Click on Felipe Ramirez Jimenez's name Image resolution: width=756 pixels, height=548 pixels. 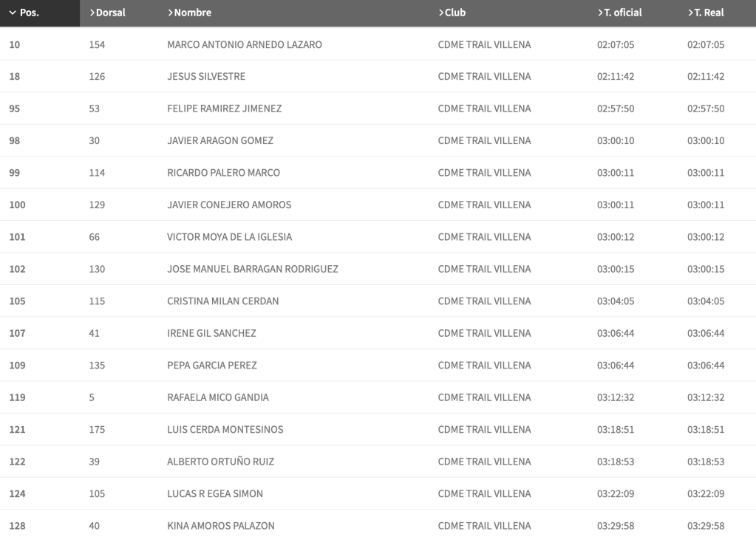coord(224,109)
